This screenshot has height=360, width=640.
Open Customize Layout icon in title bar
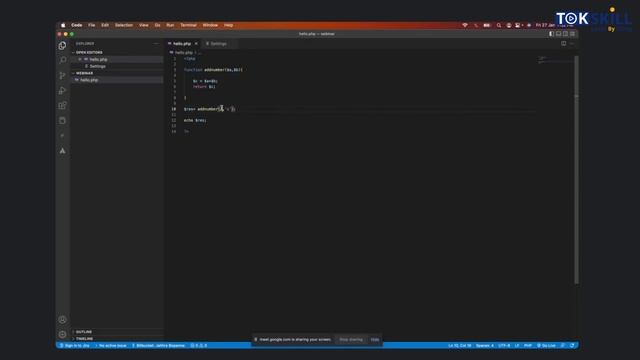(x=572, y=34)
